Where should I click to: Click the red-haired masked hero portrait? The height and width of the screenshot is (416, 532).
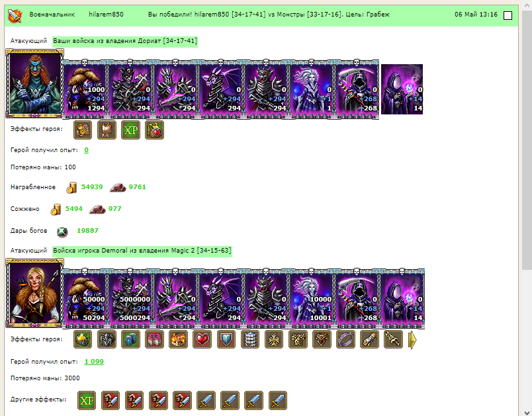pos(35,83)
